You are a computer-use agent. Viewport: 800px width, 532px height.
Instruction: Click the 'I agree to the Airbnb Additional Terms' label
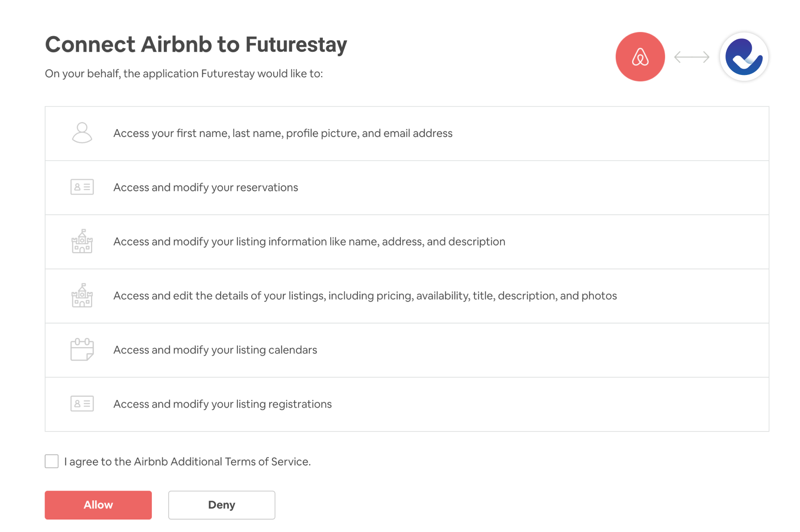(187, 461)
